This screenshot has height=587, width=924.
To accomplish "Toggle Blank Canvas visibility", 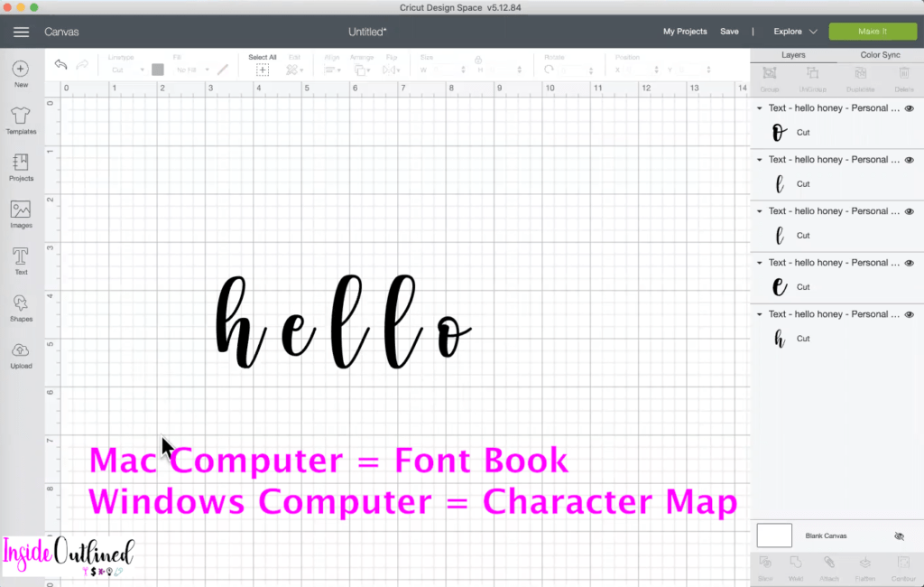I will click(x=900, y=536).
